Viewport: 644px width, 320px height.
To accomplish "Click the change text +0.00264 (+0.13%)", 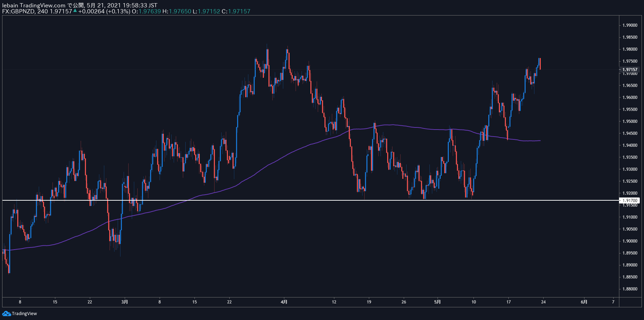I will tap(104, 11).
